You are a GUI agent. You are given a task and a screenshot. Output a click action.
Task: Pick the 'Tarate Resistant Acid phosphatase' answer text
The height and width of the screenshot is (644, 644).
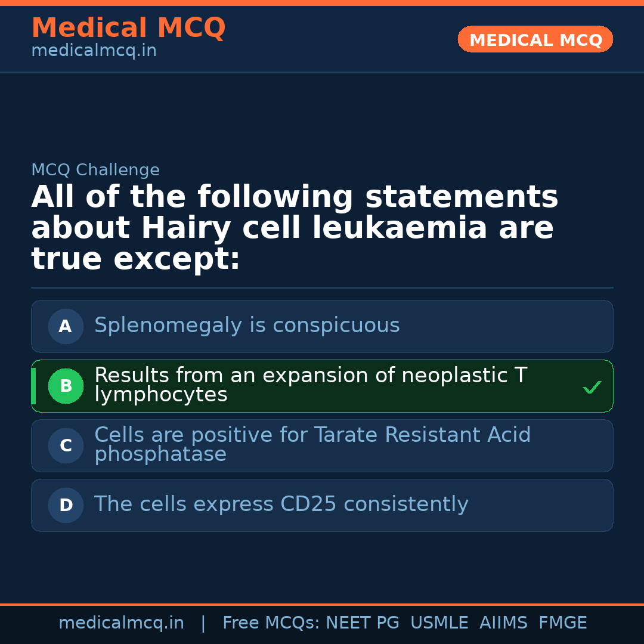click(312, 444)
